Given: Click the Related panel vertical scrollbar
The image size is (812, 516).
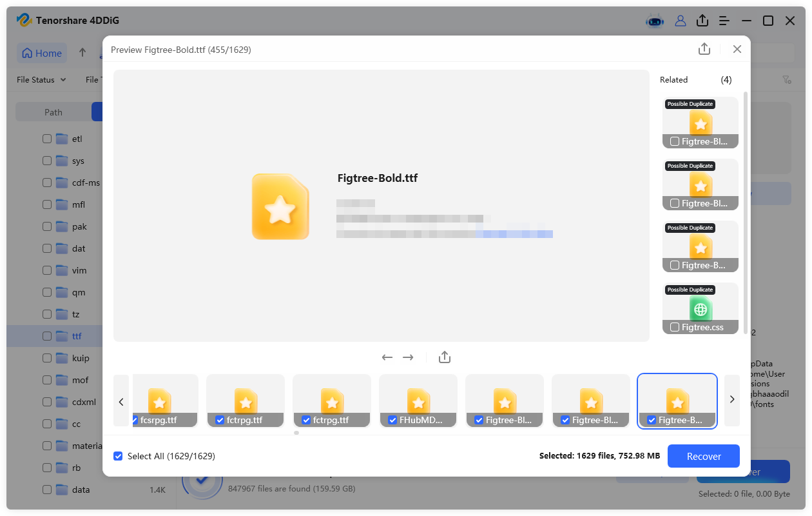Looking at the screenshot, I should (x=746, y=213).
